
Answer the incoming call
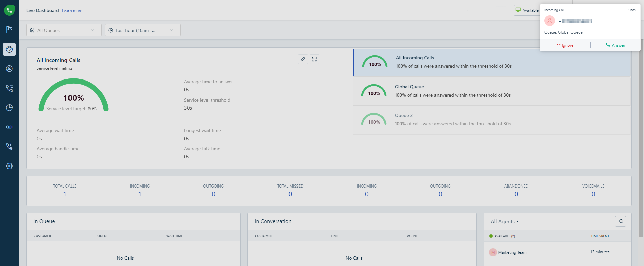tap(615, 45)
